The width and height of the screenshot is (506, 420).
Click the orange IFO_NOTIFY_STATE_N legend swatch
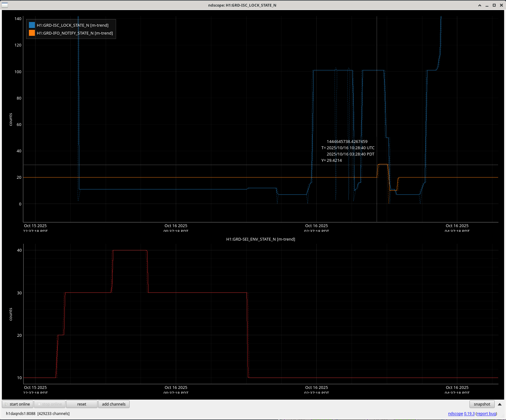32,33
